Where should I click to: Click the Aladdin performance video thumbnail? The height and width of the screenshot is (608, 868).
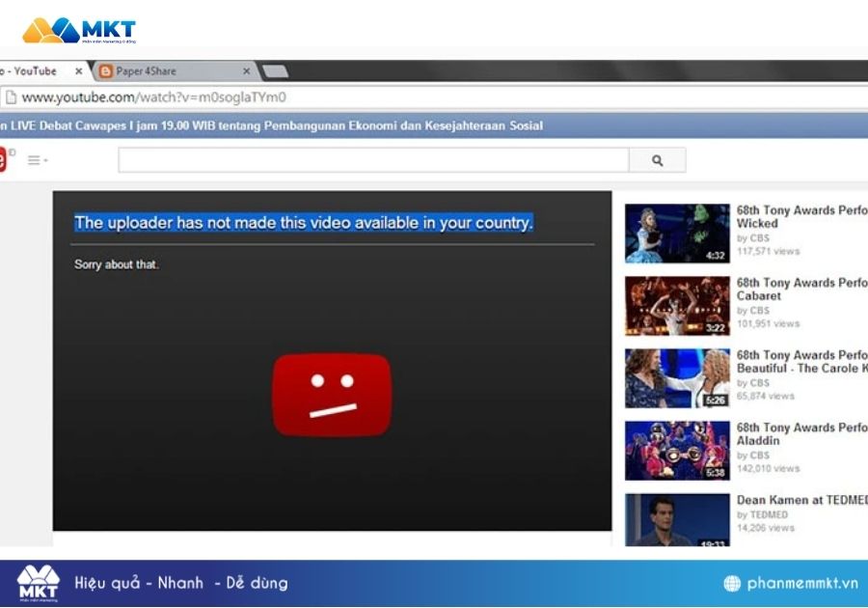point(677,448)
